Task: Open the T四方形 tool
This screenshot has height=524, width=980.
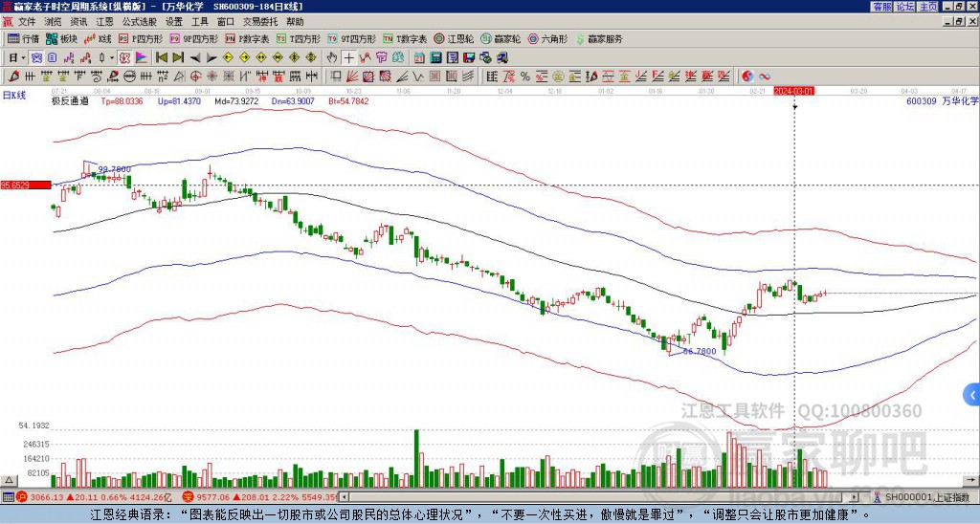Action: [x=299, y=38]
